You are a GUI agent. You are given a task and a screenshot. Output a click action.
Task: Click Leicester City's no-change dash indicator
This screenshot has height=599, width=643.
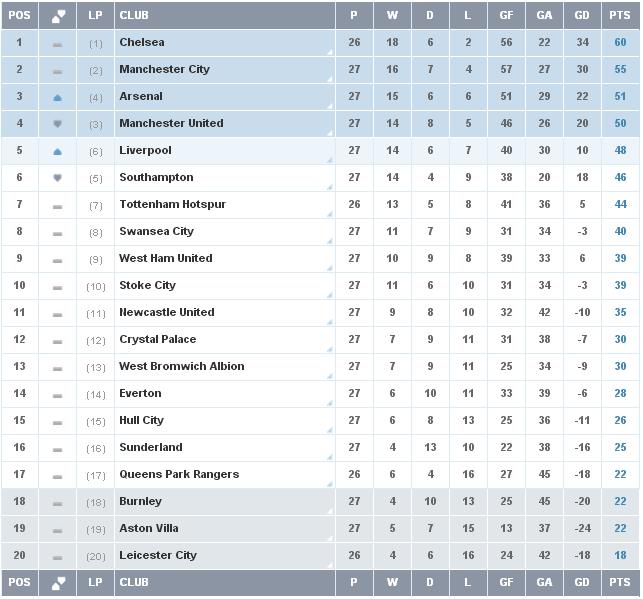[57, 558]
